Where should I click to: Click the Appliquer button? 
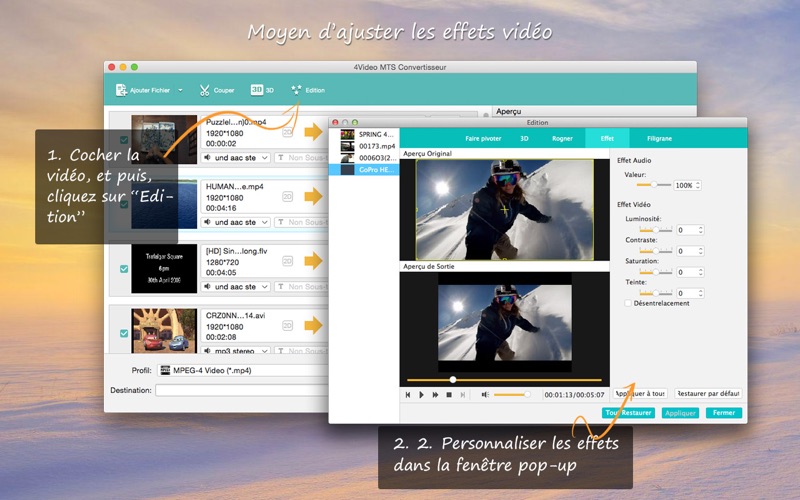[680, 413]
